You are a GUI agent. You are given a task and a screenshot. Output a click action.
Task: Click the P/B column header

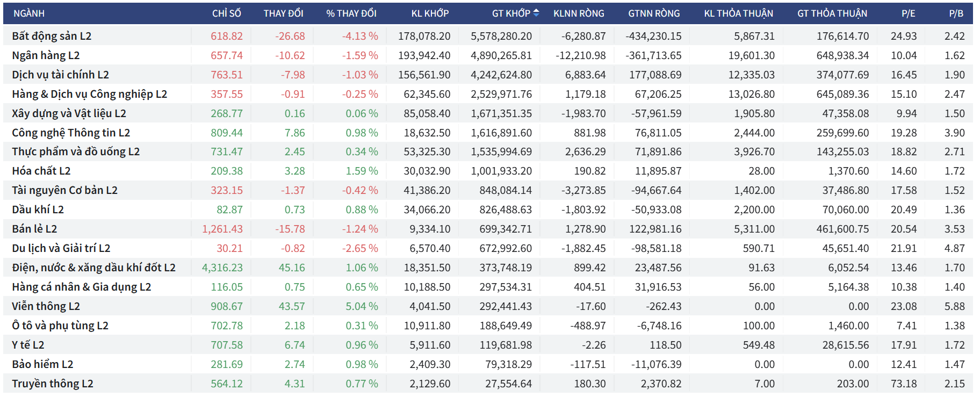pos(956,13)
